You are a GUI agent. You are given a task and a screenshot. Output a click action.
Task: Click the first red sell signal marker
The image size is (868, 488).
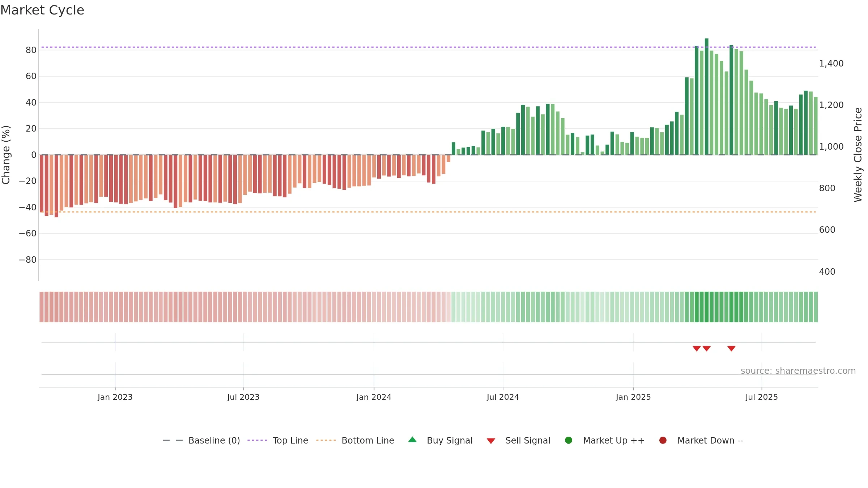(697, 348)
